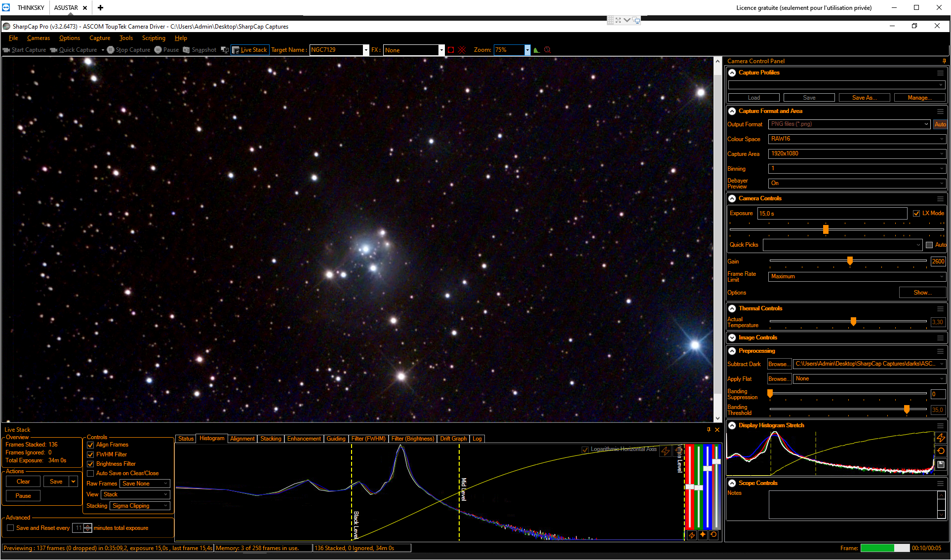Enable the Auto checkbox next to Quick Picks
Image resolution: width=951 pixels, height=560 pixels.
pos(929,245)
